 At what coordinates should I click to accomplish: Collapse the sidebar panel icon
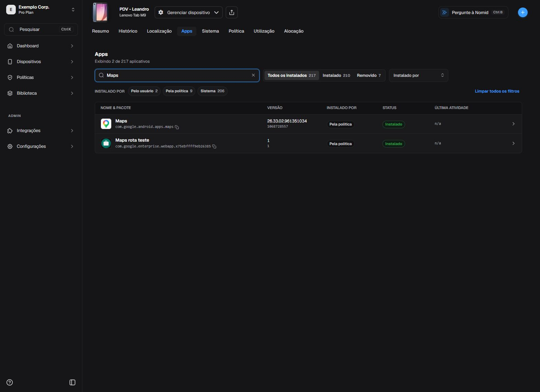(x=72, y=382)
